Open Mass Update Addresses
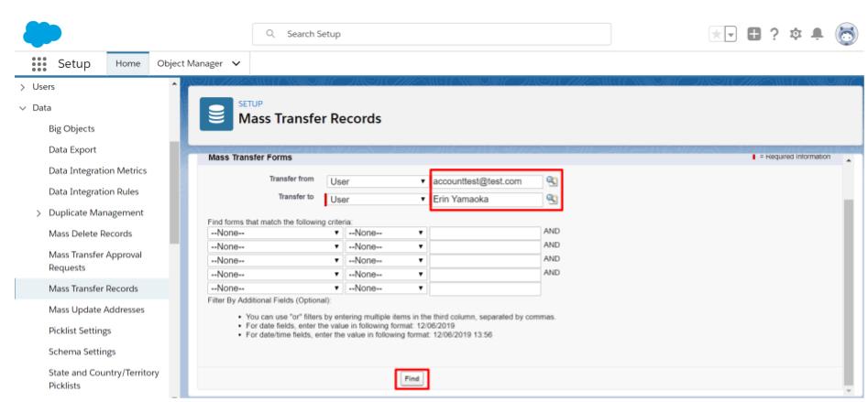The width and height of the screenshot is (868, 402). (96, 310)
